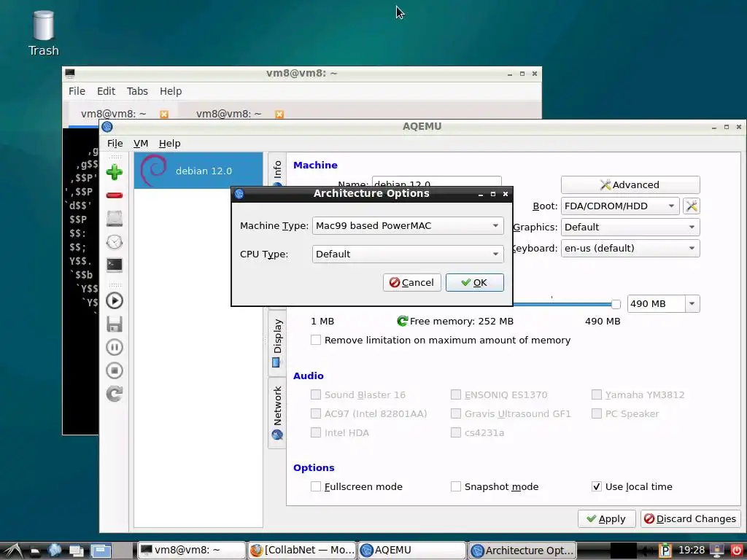747x560 pixels.
Task: Open the Graphics Default dropdown
Action: point(630,227)
